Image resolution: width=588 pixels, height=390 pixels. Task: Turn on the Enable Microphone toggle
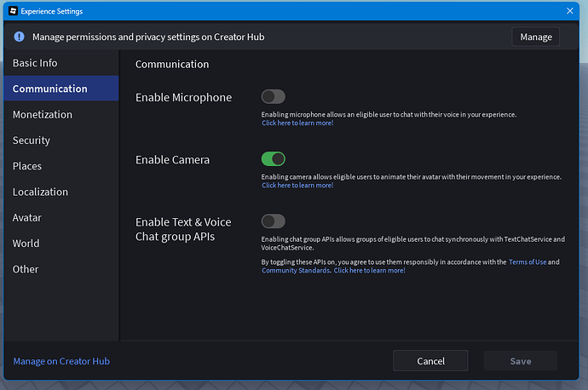(273, 97)
